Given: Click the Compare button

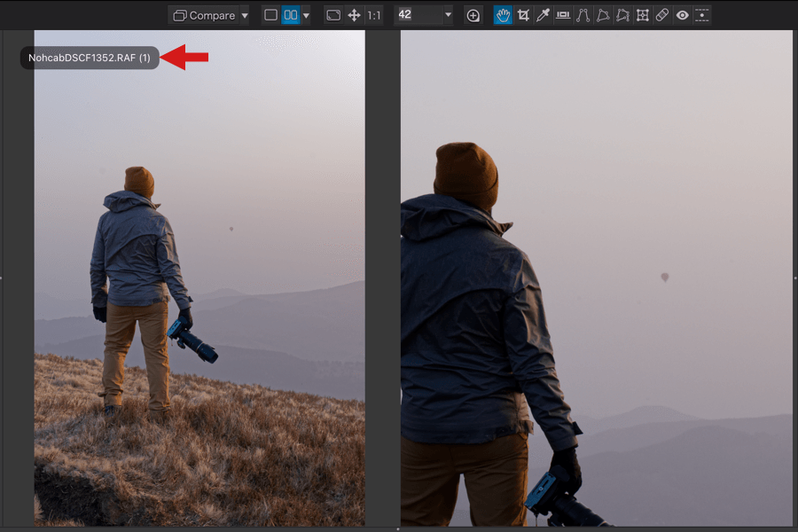Looking at the screenshot, I should coord(204,15).
